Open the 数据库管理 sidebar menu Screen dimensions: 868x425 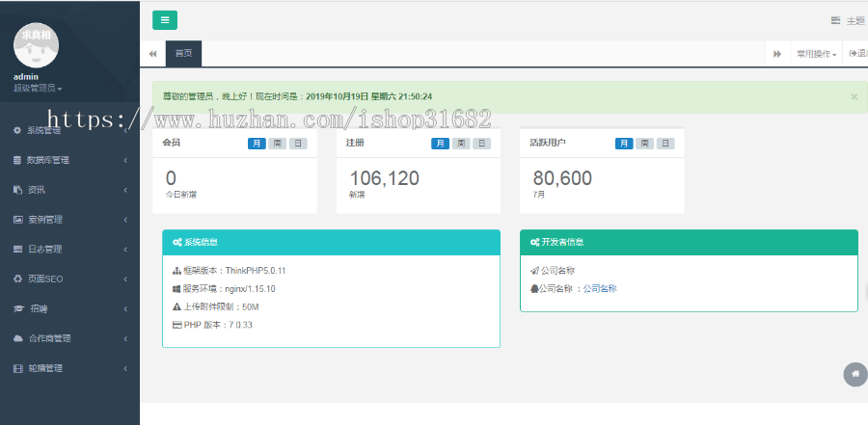click(69, 161)
